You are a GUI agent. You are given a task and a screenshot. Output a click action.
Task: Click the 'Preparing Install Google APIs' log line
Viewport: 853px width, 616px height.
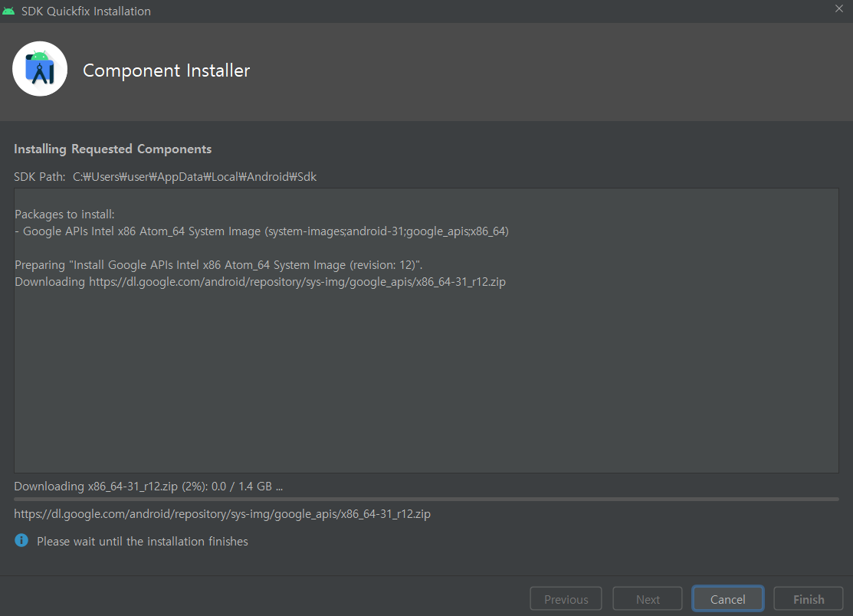tap(218, 265)
